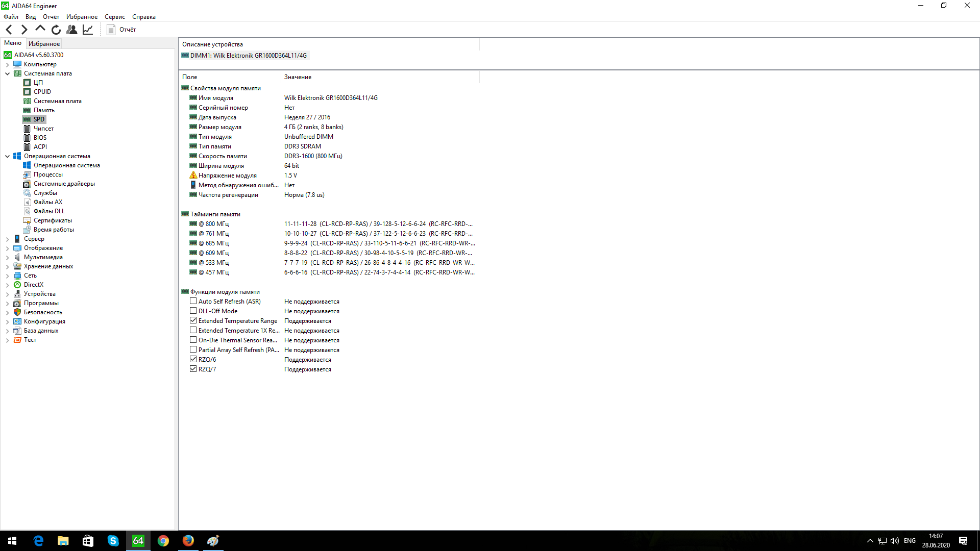The image size is (980, 551).
Task: Open Время работы in the tree
Action: pos(54,230)
